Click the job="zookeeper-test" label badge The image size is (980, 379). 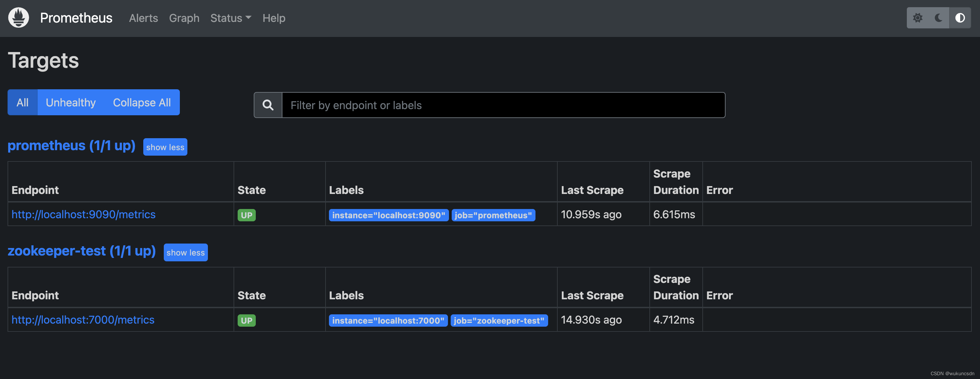[499, 321]
